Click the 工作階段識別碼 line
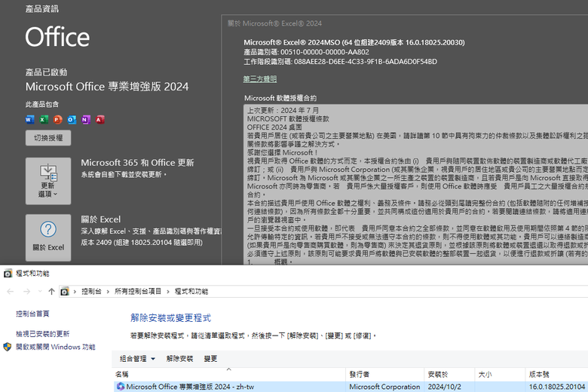 click(x=340, y=62)
